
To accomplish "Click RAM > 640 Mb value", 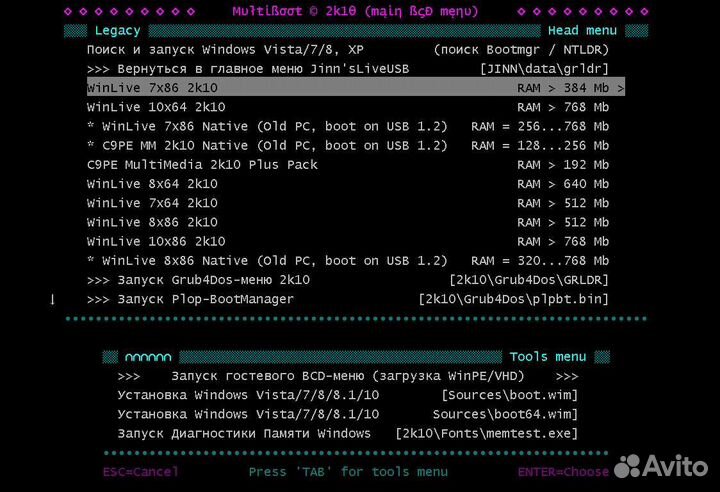I will [x=563, y=184].
